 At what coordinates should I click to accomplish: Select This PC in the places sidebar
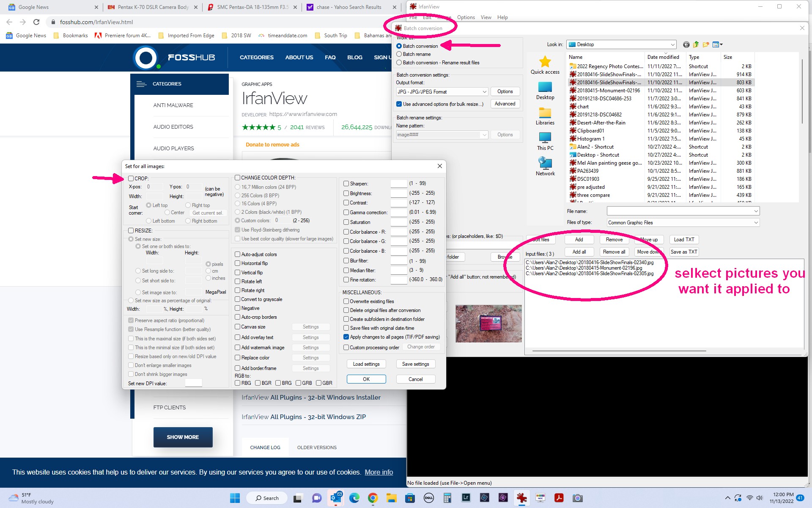click(545, 141)
